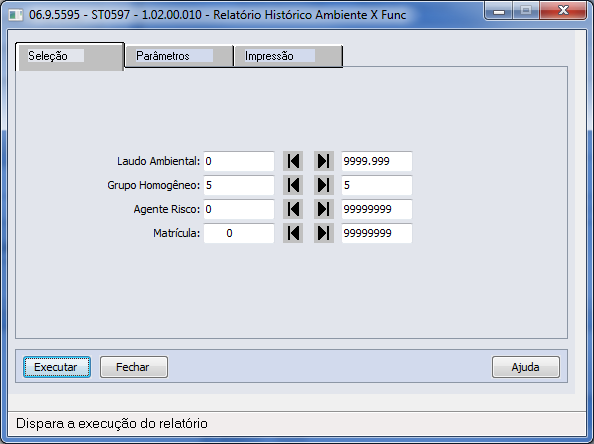This screenshot has width=594, height=444.
Task: Set Grupo Homogêneo to last value icon
Action: (324, 185)
